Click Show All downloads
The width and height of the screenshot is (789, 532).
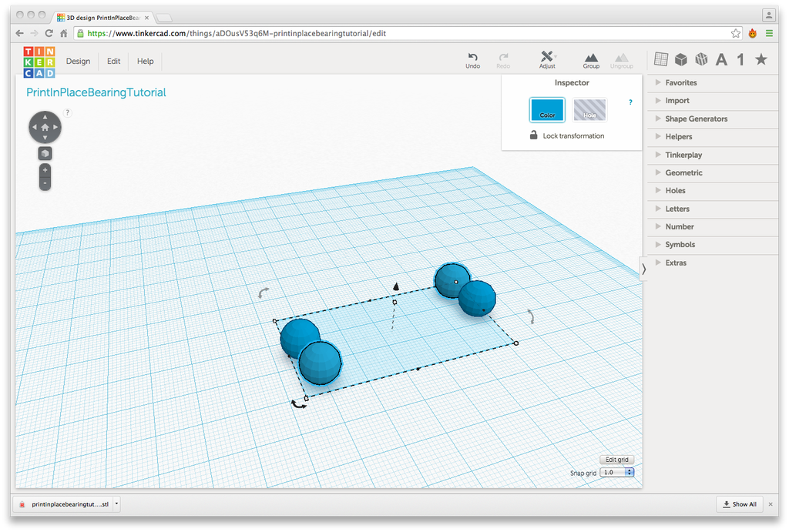740,504
